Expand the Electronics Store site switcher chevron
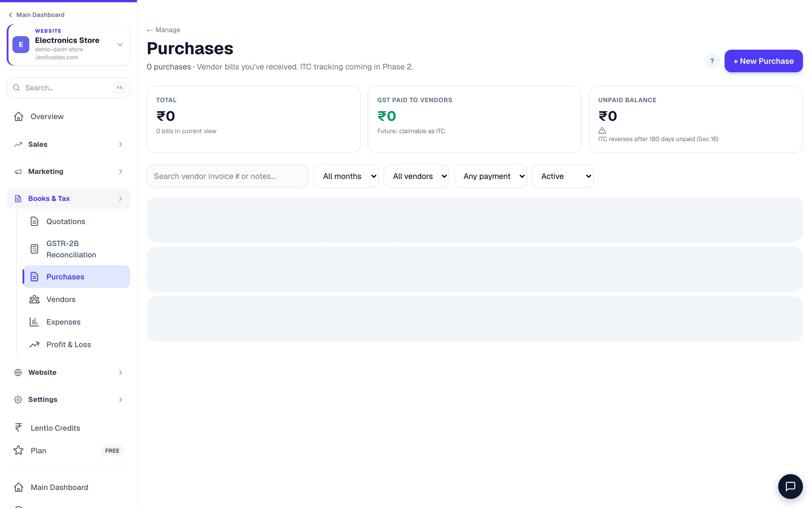Image resolution: width=812 pixels, height=508 pixels. (x=120, y=45)
